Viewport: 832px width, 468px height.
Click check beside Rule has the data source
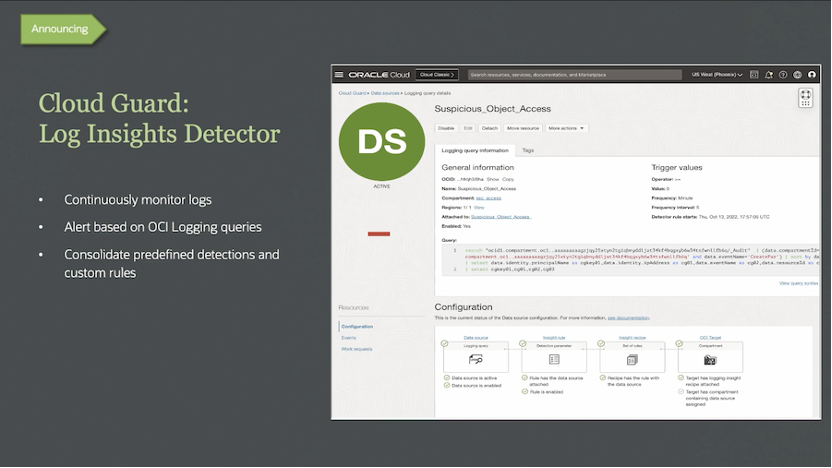[525, 378]
